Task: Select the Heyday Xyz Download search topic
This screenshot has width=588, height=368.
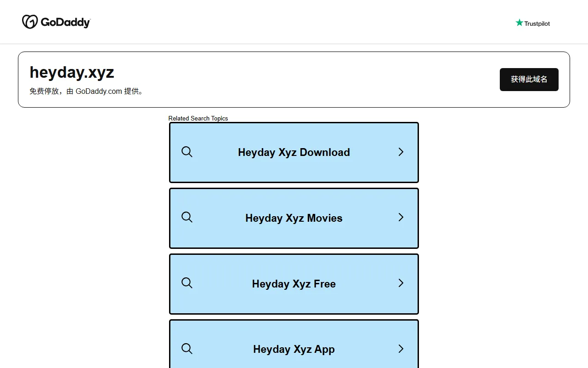Action: coord(294,152)
